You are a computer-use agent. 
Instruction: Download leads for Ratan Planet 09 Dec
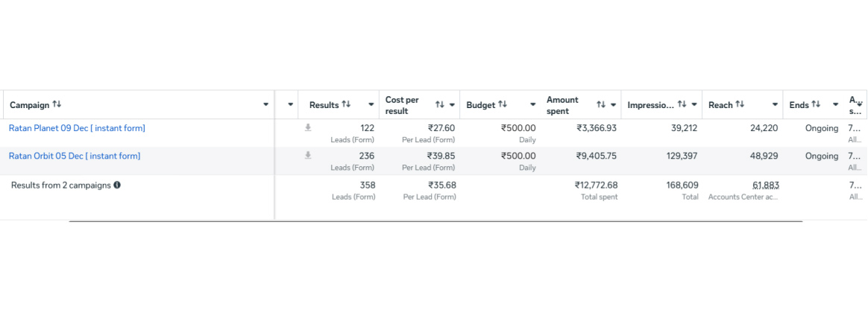308,127
